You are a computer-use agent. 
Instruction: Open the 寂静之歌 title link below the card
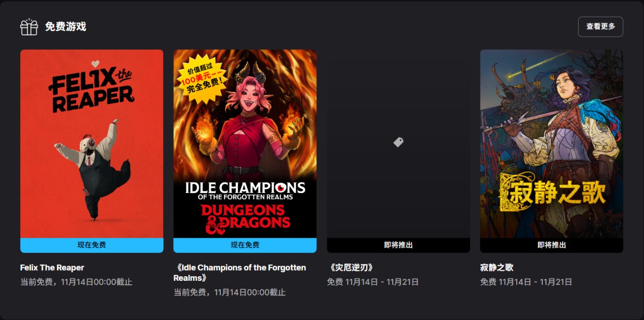497,268
